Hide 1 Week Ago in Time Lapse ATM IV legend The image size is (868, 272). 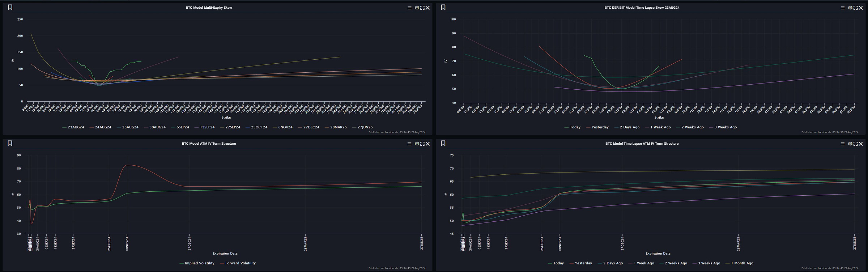(x=641, y=263)
